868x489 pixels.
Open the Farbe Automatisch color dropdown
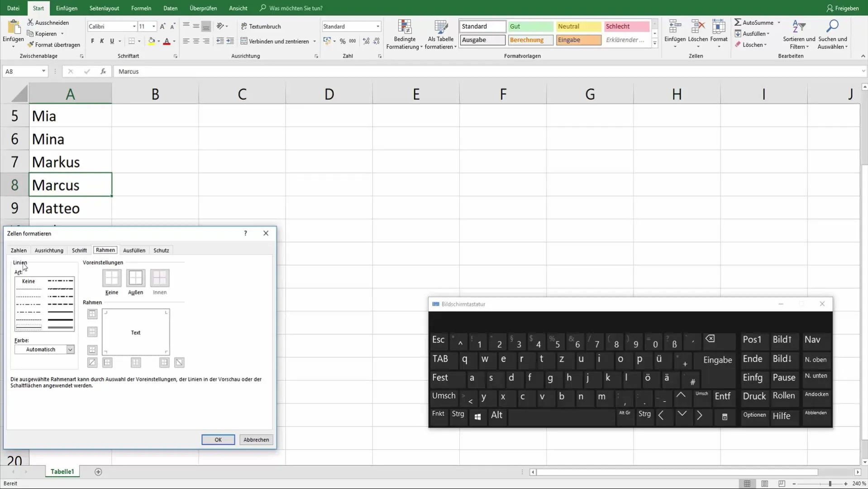click(70, 350)
